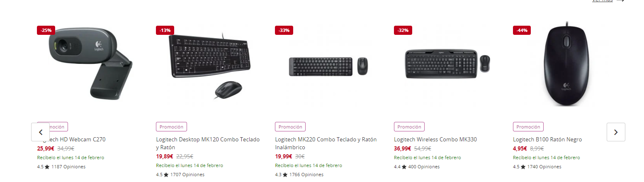Image resolution: width=644 pixels, height=182 pixels.
Task: Click the -44% discount badge
Action: [522, 30]
